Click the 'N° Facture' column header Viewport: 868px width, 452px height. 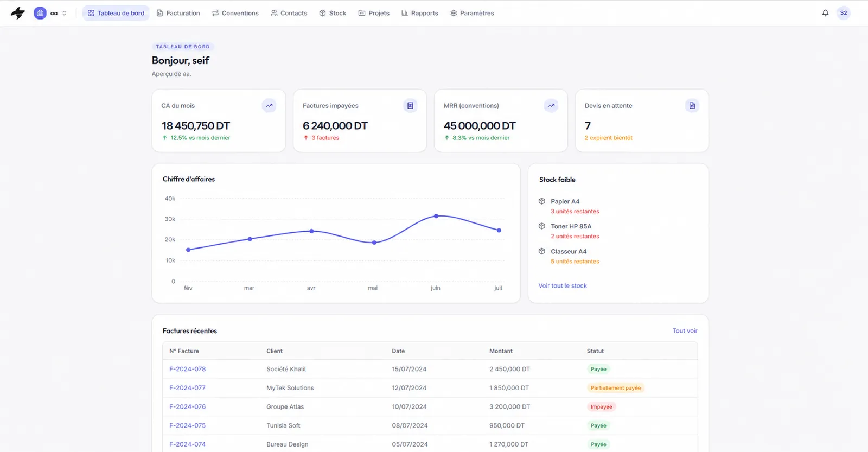pyautogui.click(x=184, y=351)
